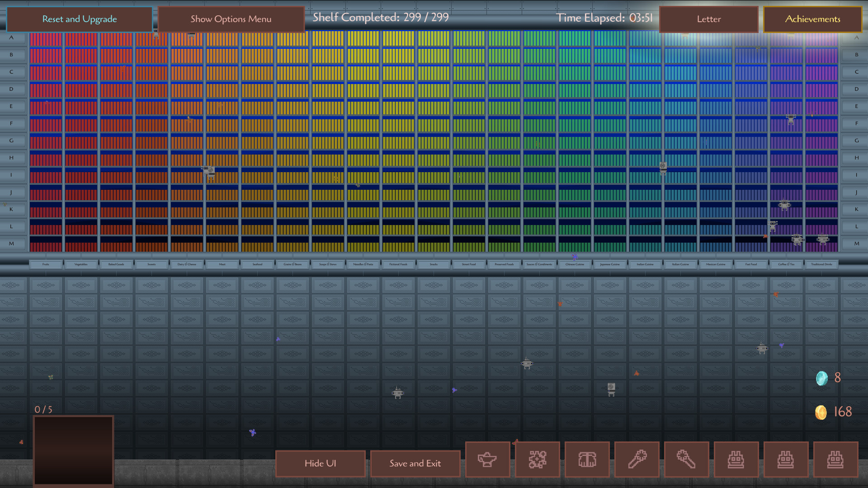The height and width of the screenshot is (488, 868).
Task: Hide the UI
Action: coord(320,463)
